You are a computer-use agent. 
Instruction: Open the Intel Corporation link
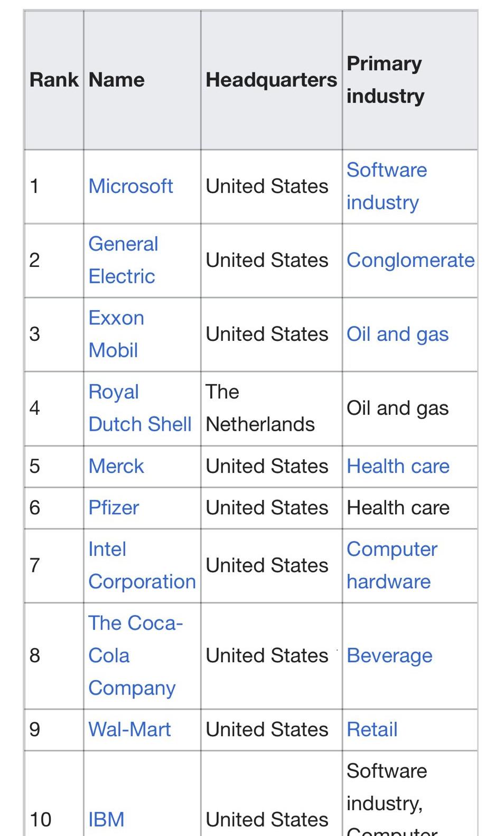click(x=142, y=565)
